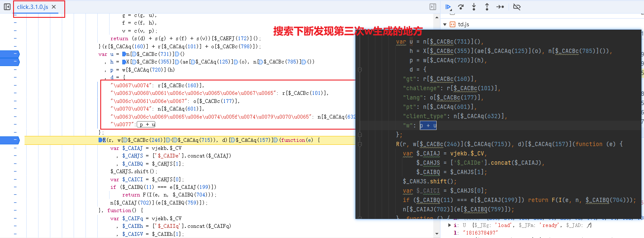Remove gutter breakpoint on 'var u' line
This screenshot has width=644, height=238.
click(9, 54)
